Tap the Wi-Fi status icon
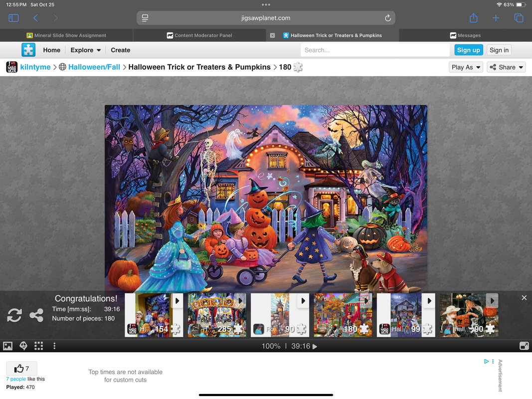This screenshot has width=532, height=399. point(499,4)
